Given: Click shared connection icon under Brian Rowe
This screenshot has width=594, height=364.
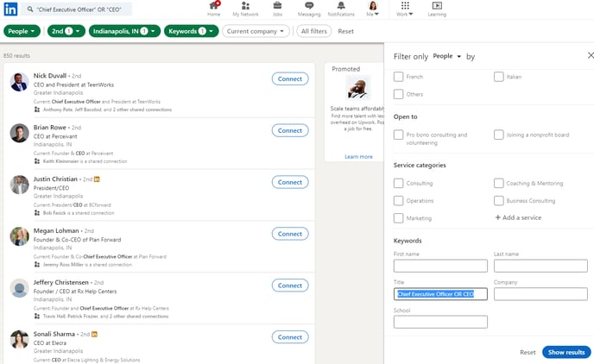Looking at the screenshot, I should [x=37, y=161].
